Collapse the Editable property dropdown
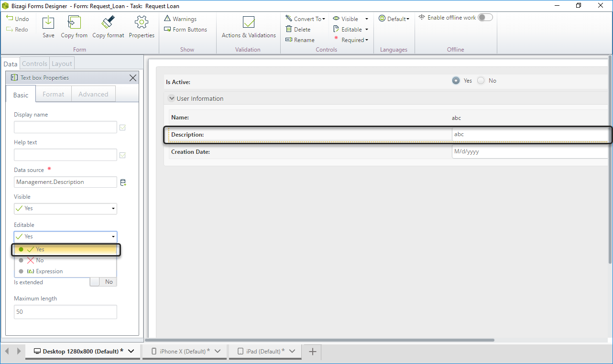The height and width of the screenshot is (364, 613). [66, 236]
